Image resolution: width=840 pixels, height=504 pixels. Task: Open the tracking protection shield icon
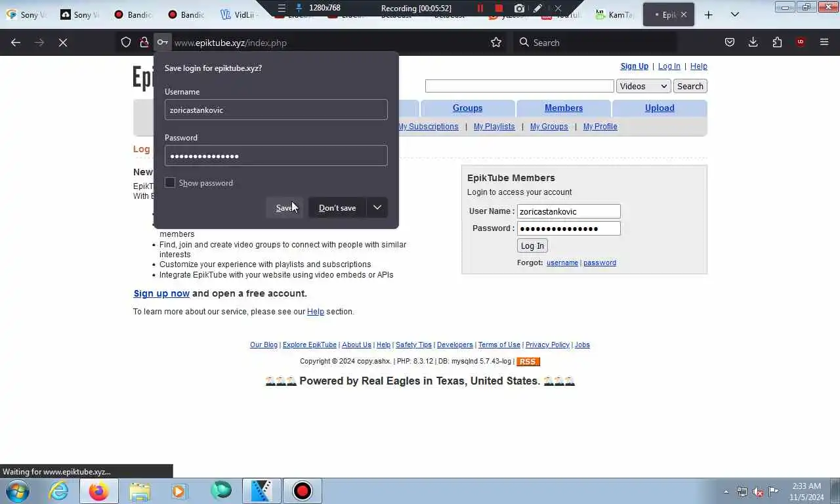(x=126, y=43)
